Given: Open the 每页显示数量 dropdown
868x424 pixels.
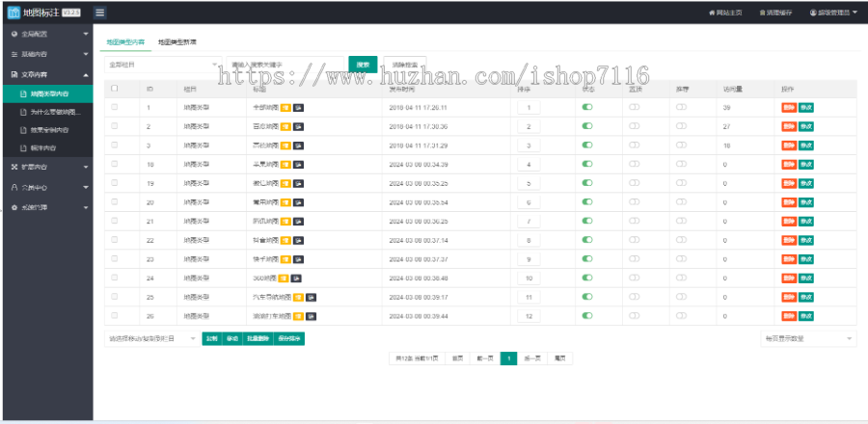Looking at the screenshot, I should tap(808, 339).
